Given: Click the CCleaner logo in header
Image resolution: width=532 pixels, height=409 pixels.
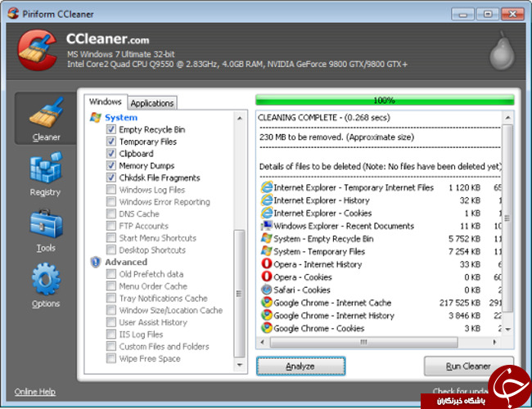Looking at the screenshot, I should [x=37, y=50].
